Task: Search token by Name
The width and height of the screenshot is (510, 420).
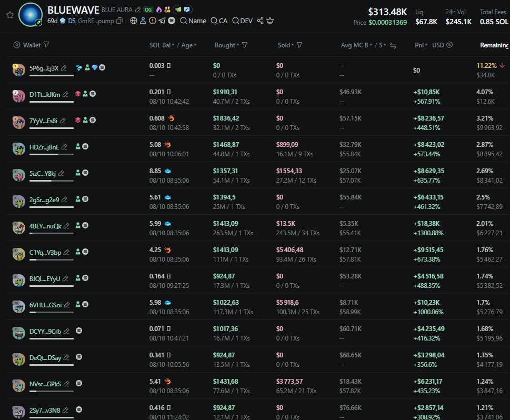Action: point(193,21)
